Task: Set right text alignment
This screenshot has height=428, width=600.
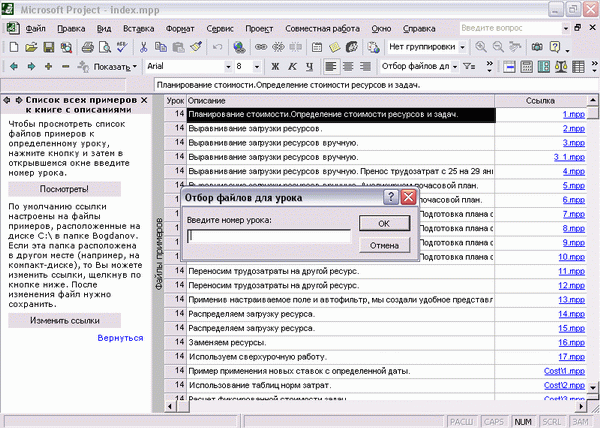Action: 365,67
